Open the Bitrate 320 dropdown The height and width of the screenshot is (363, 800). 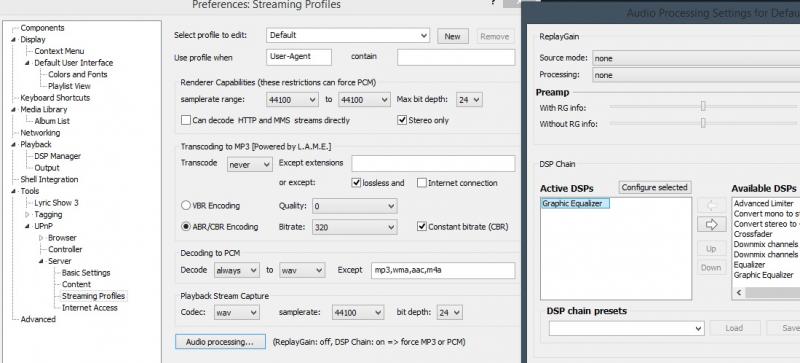[x=355, y=227]
